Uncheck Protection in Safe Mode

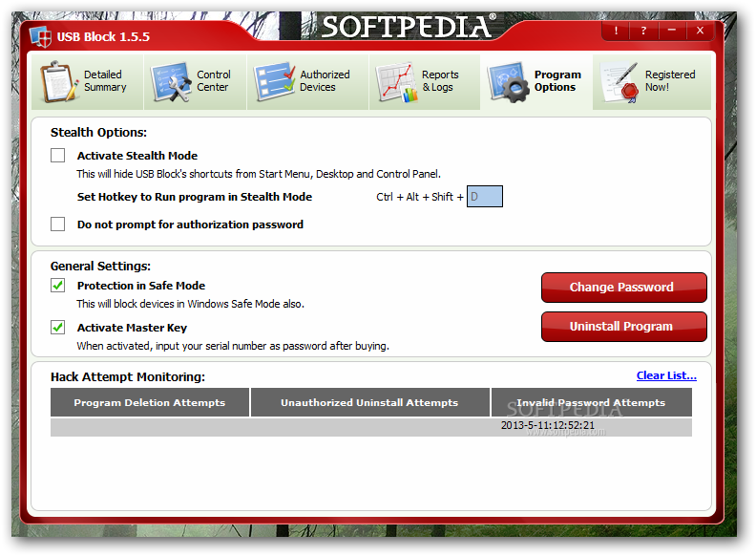pos(58,286)
